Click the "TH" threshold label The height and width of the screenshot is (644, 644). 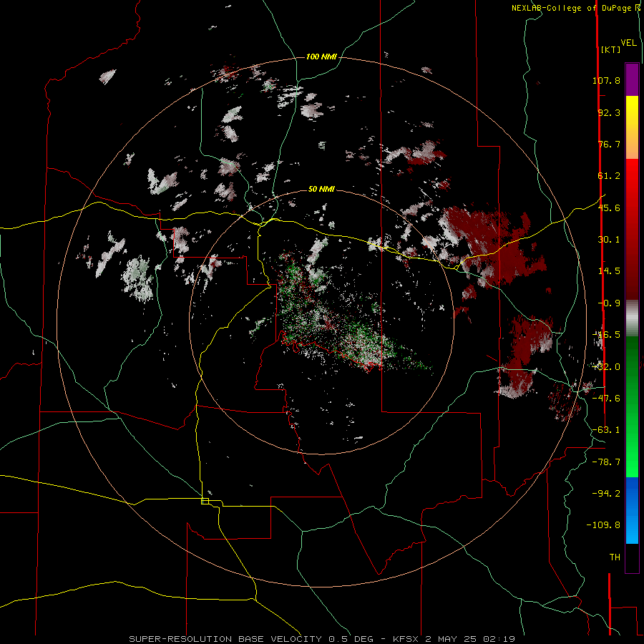pyautogui.click(x=615, y=557)
